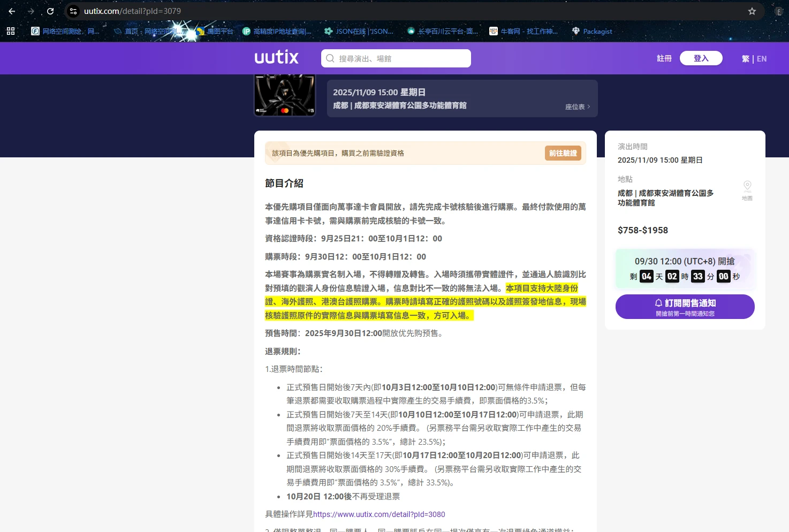Click the uutix logo
The image size is (789, 532).
click(x=276, y=58)
